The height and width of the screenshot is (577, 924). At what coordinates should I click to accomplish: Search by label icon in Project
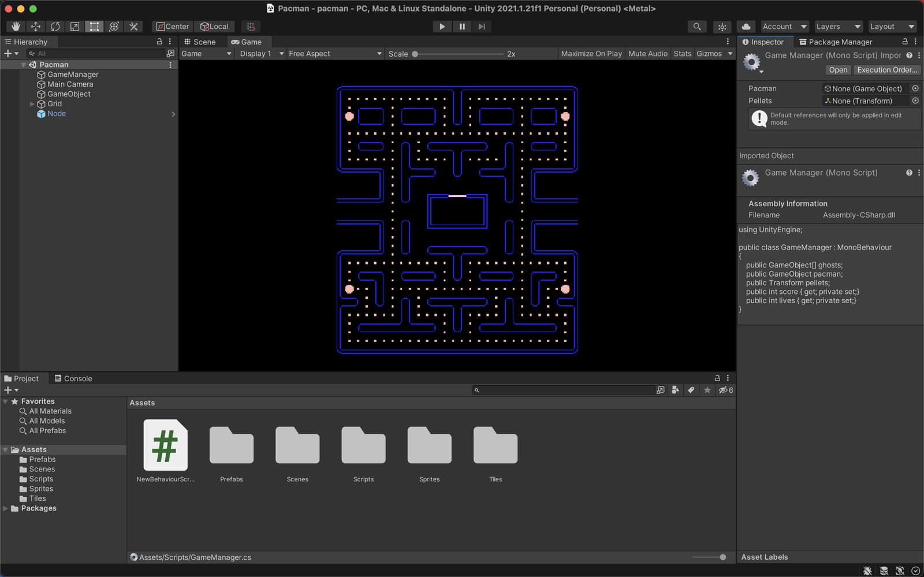click(x=691, y=390)
